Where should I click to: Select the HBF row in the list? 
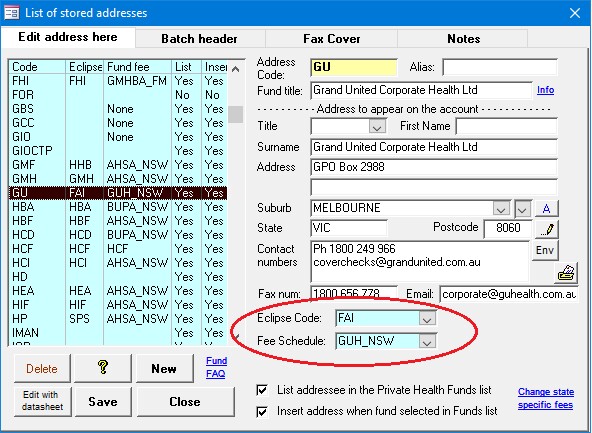pos(118,220)
